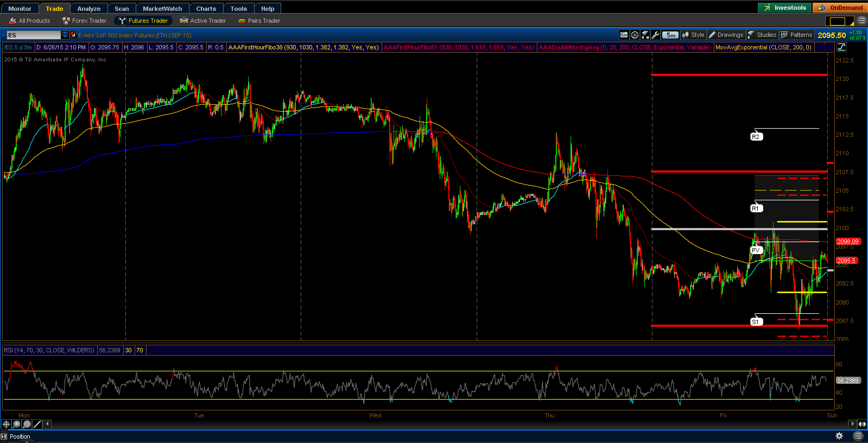The width and height of the screenshot is (868, 443).
Task: Open the Style menu
Action: pyautogui.click(x=693, y=35)
